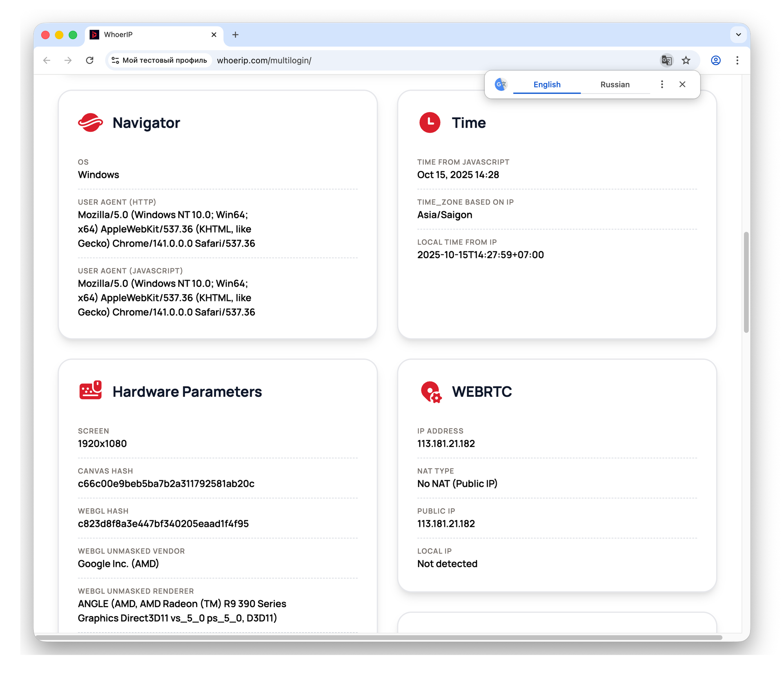Click the Hardware Parameters icon
784x686 pixels.
point(90,390)
